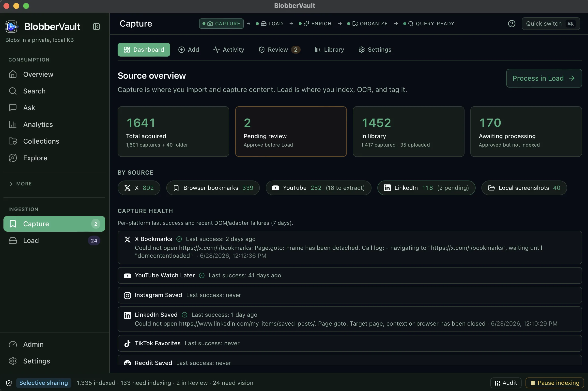Screen dimensions: 588x391
Task: Click the success check beside LinkedIn Saved
Action: [x=184, y=315]
